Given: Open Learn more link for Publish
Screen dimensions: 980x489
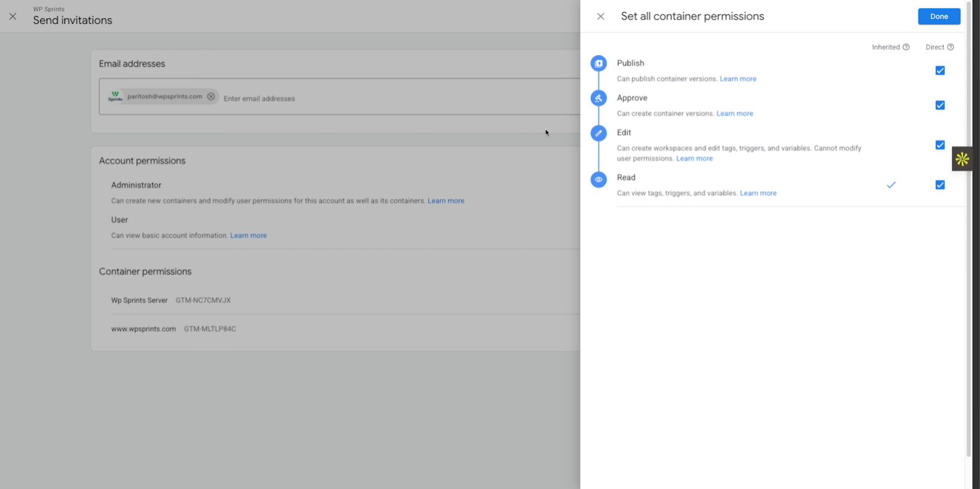Looking at the screenshot, I should click(x=737, y=79).
